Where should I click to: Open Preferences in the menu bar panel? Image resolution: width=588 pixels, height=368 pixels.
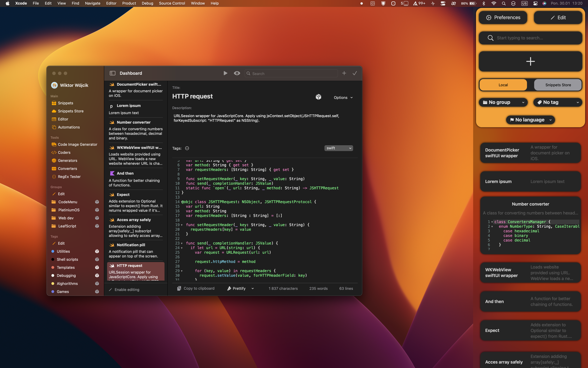point(503,18)
